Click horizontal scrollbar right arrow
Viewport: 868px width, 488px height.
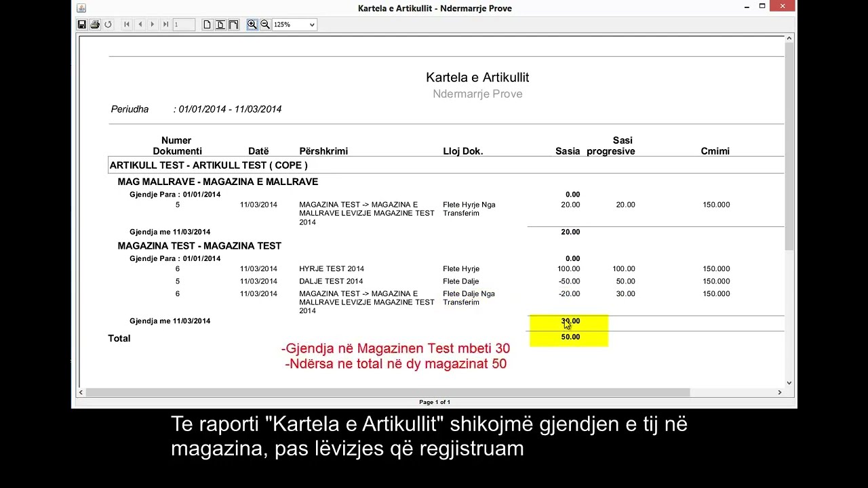coord(779,392)
